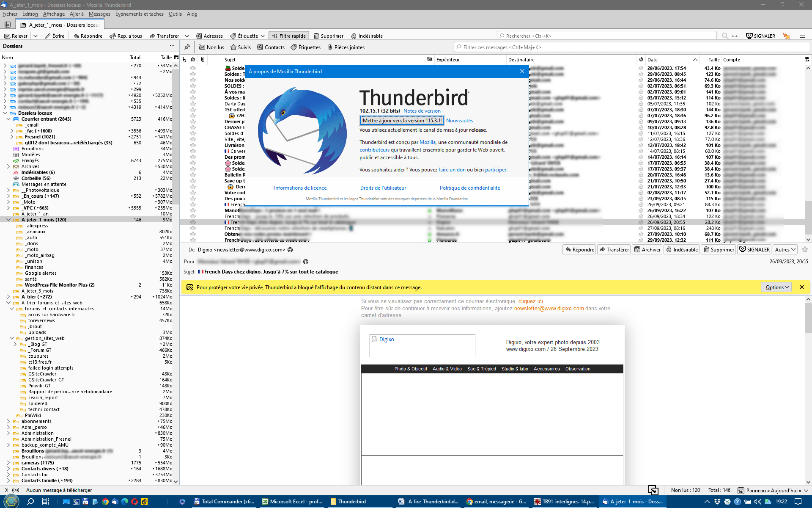Screen dimensions: 812x508
Task: Open the Fichier menu
Action: 10,14
